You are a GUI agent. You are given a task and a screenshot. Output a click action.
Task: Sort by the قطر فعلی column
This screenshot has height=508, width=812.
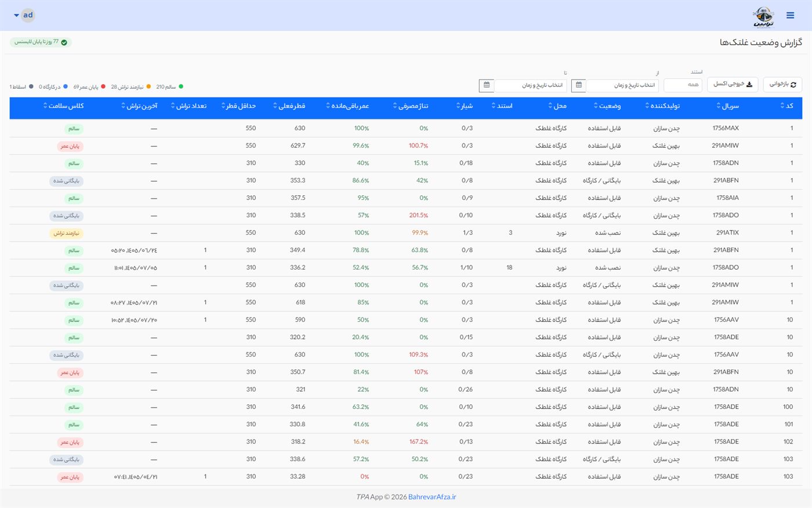click(x=289, y=106)
